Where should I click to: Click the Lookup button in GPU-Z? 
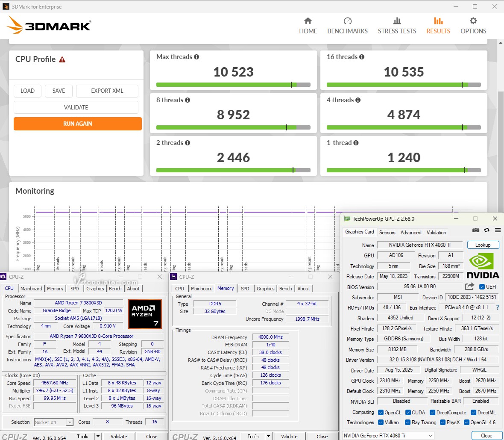tap(483, 245)
